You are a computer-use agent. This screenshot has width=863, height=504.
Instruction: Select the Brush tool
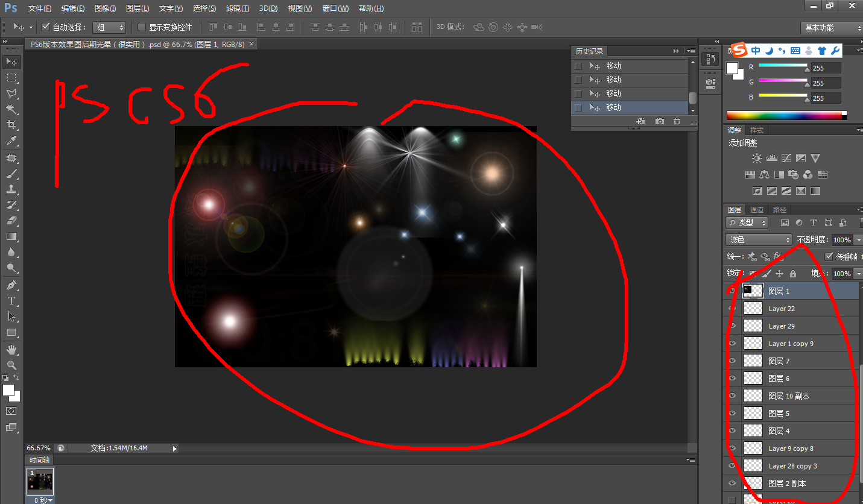tap(11, 174)
